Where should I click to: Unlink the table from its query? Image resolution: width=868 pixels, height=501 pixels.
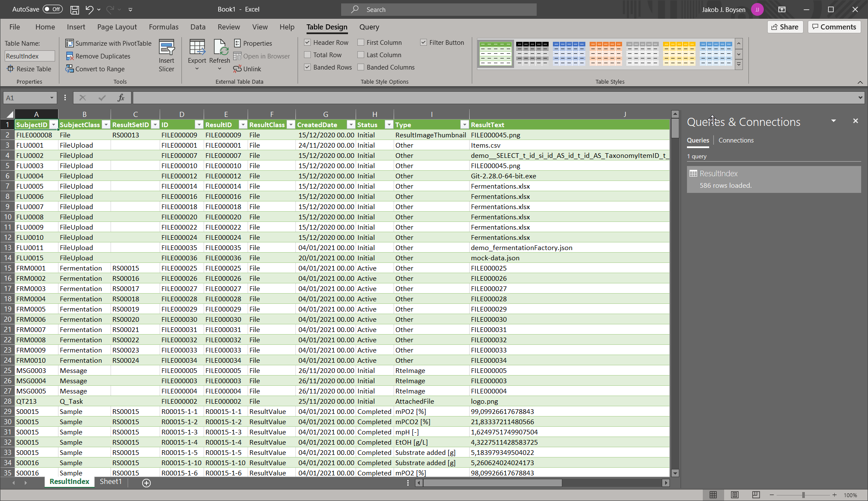247,69
